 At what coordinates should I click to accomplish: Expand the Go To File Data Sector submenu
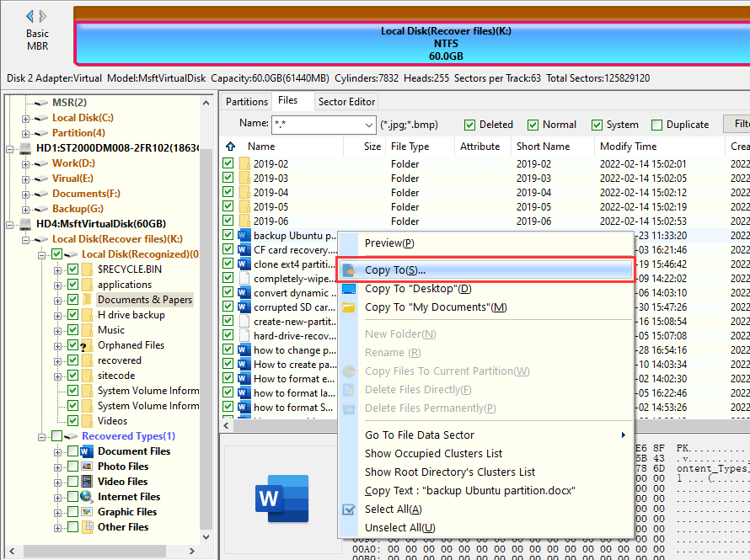[x=623, y=435]
